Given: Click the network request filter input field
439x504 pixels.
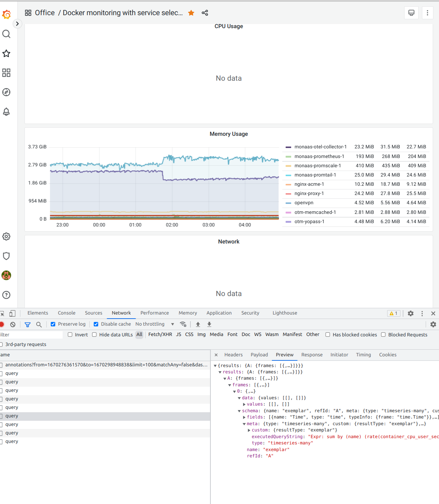Looking at the screenshot, I should [30, 335].
